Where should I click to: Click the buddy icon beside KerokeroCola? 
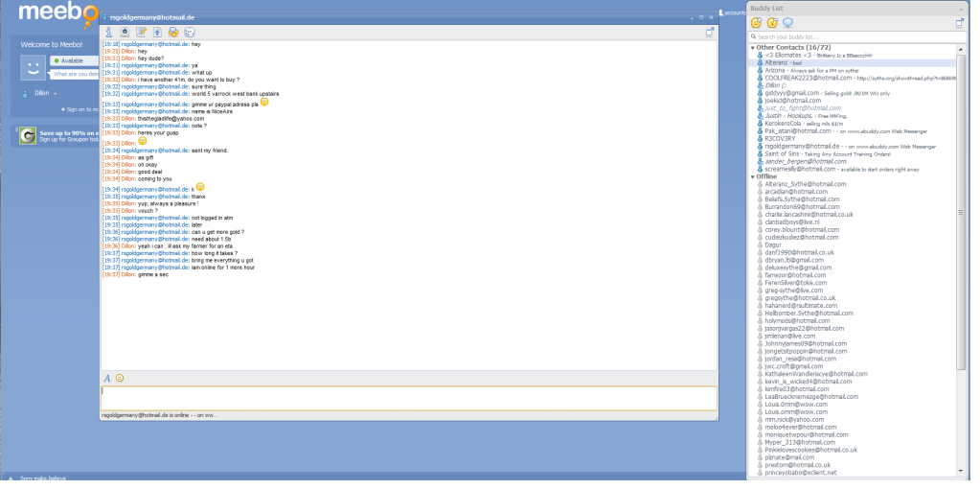click(x=761, y=124)
